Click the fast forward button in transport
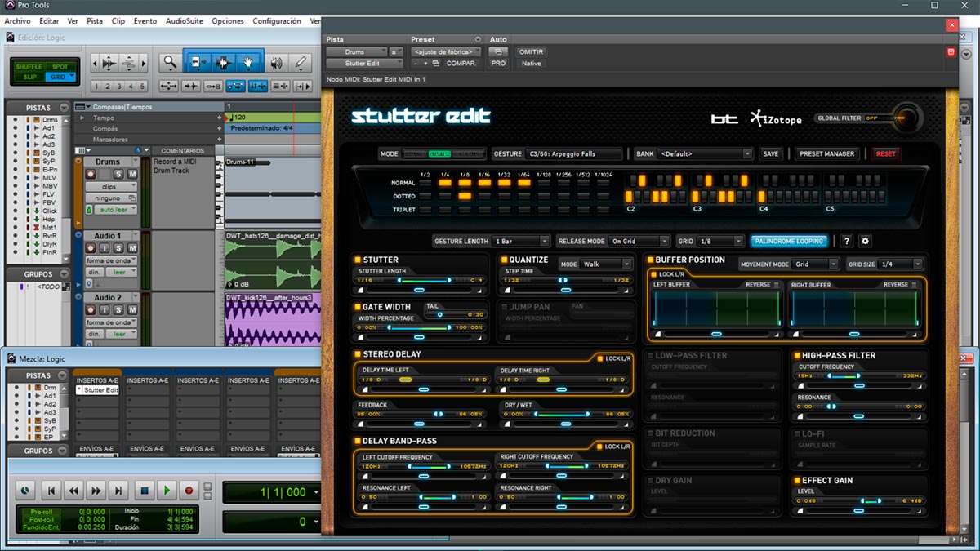The image size is (980, 551). click(96, 491)
